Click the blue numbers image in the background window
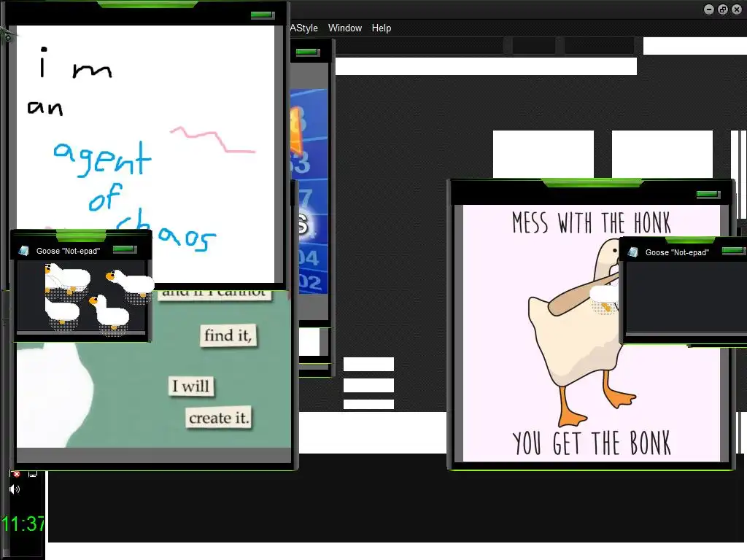 coord(309,190)
